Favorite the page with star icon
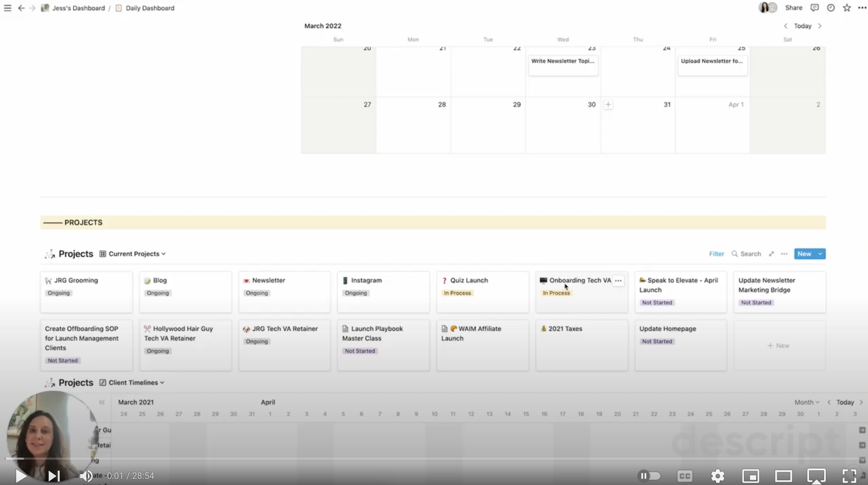868x485 pixels. pyautogui.click(x=847, y=8)
